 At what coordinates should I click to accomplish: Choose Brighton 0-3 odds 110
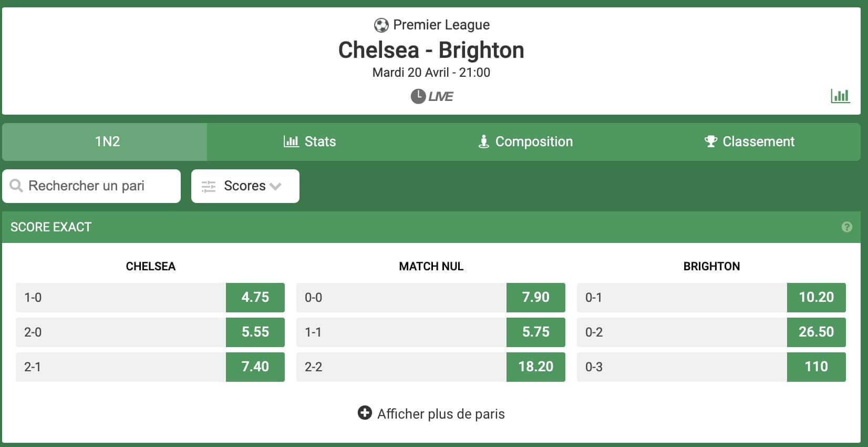pos(817,367)
